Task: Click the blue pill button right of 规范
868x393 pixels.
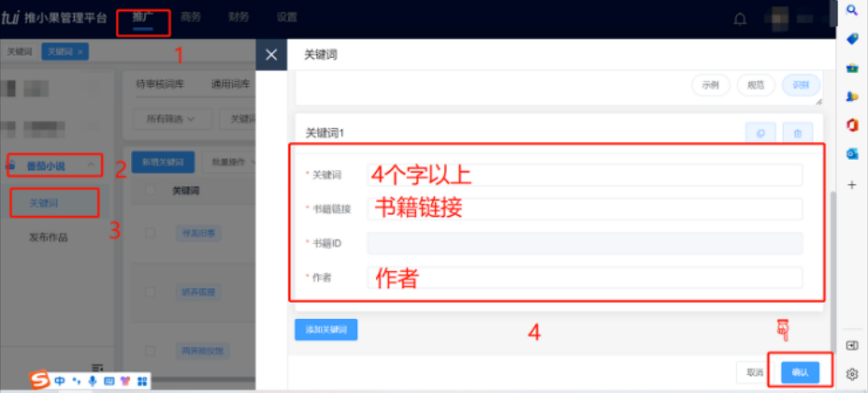Action: 801,85
